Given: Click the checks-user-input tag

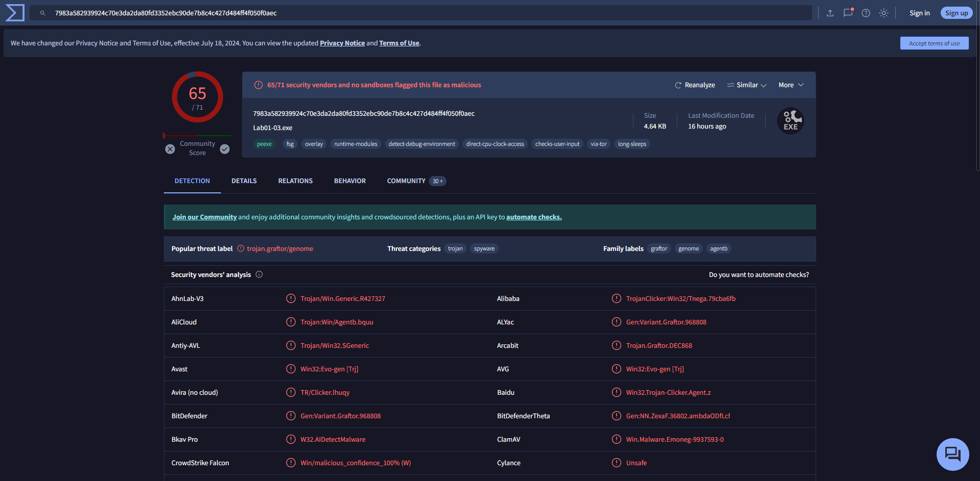Looking at the screenshot, I should click(557, 144).
